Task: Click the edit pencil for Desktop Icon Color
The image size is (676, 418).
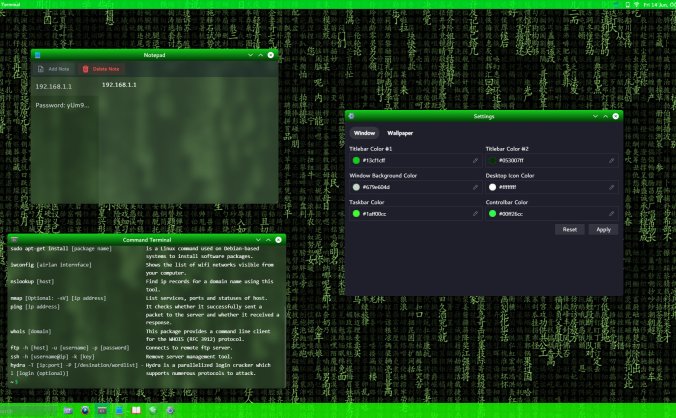Action: click(611, 187)
